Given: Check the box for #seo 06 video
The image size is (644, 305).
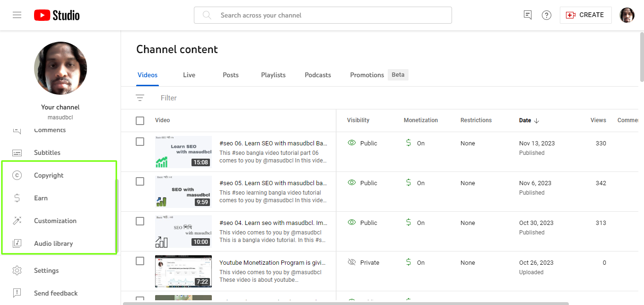Looking at the screenshot, I should (x=140, y=142).
